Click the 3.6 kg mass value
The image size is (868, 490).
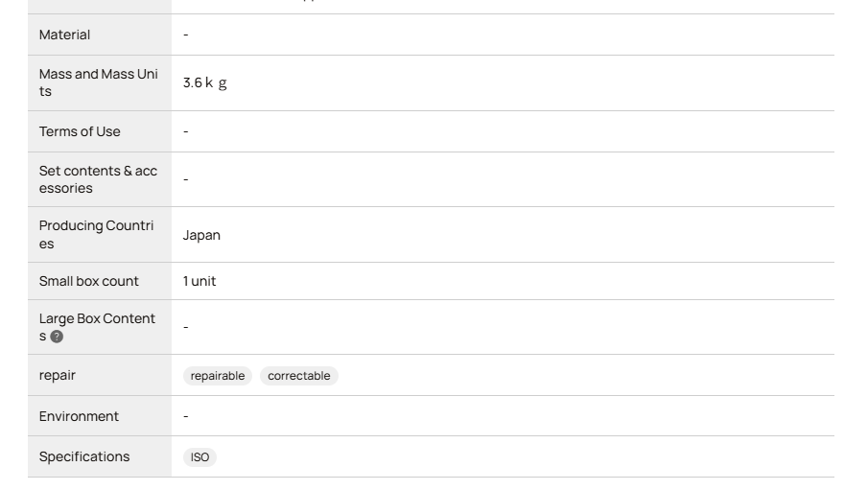point(205,82)
